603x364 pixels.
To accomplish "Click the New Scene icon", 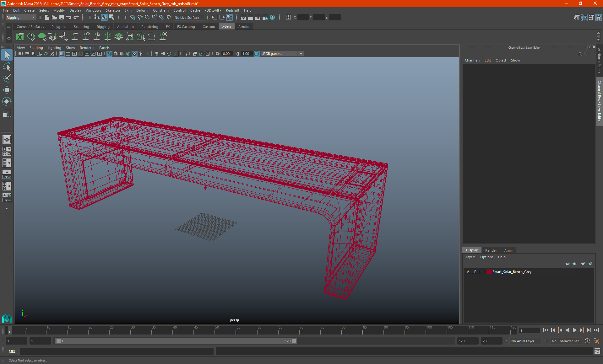I will [47, 18].
